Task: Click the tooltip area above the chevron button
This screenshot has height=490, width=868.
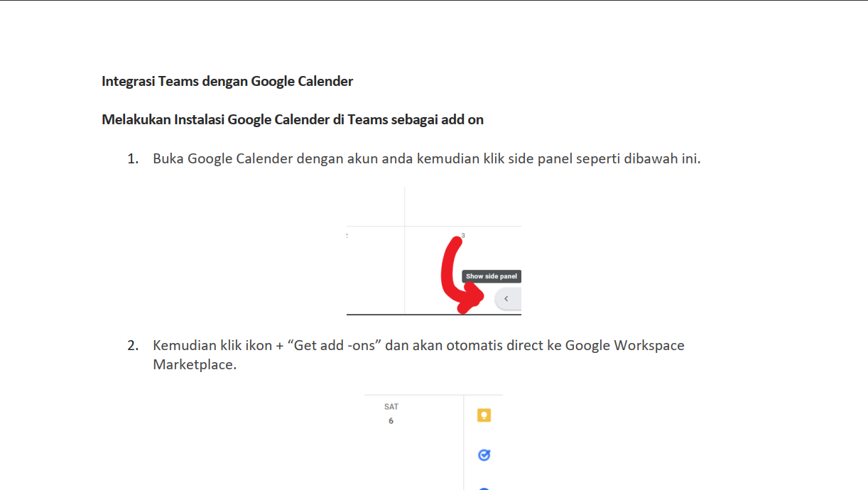Action: click(x=491, y=276)
